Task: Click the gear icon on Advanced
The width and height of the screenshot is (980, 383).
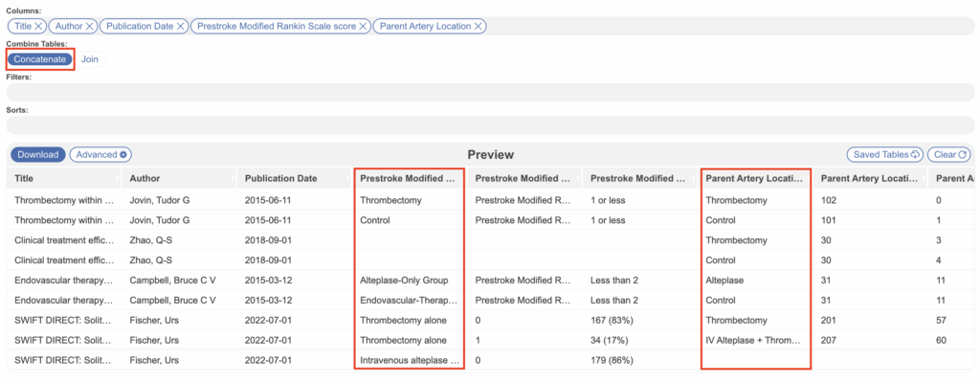Action: click(x=123, y=154)
